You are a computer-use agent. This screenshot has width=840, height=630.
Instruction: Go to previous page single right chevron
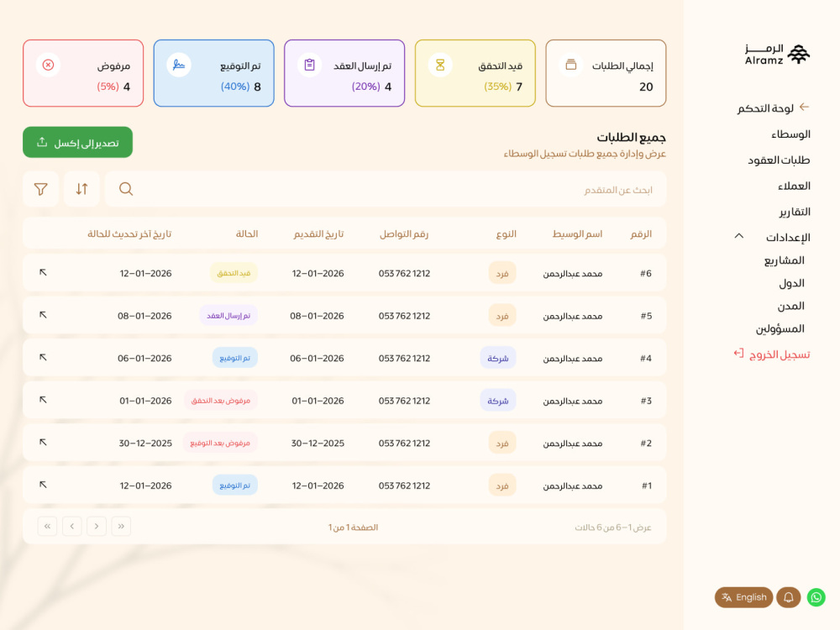[97, 526]
